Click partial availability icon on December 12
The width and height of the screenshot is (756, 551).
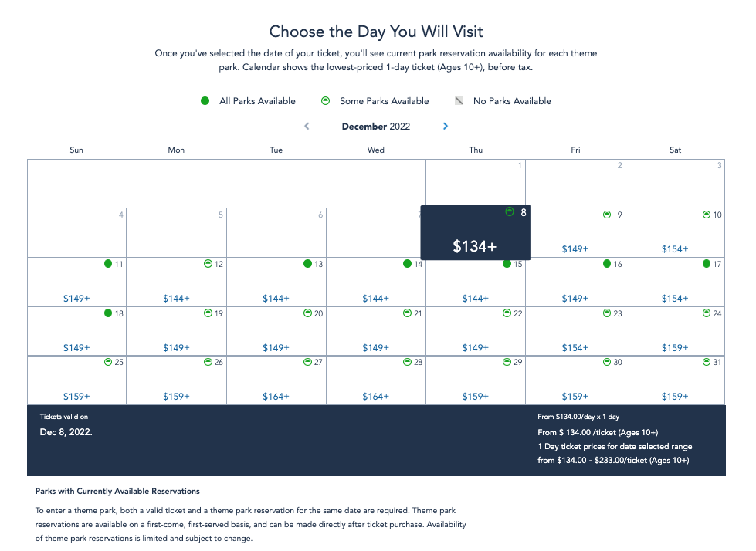(x=208, y=263)
